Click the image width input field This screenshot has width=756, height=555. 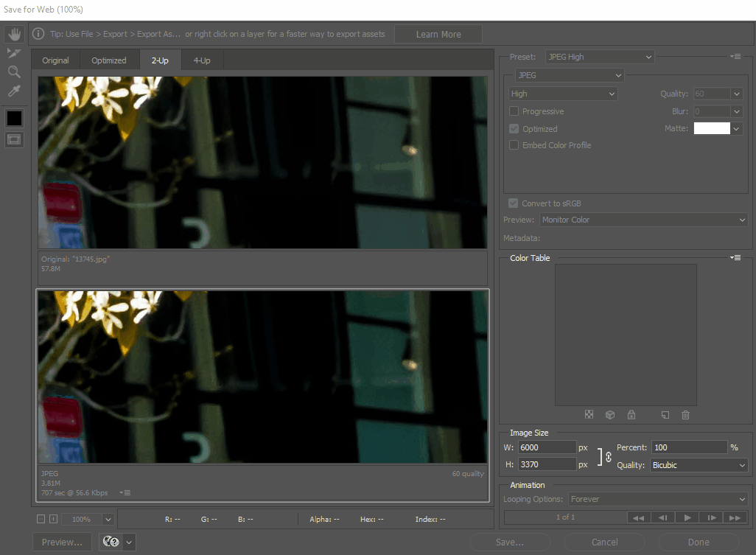[x=547, y=447]
